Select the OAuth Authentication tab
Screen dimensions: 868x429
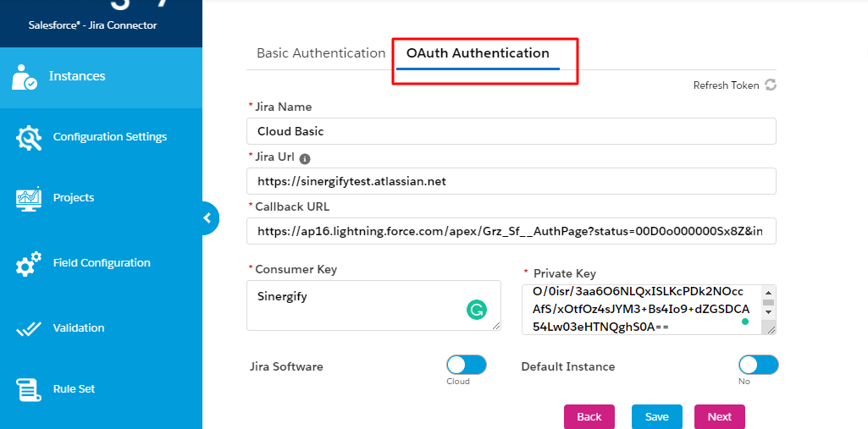pos(478,53)
